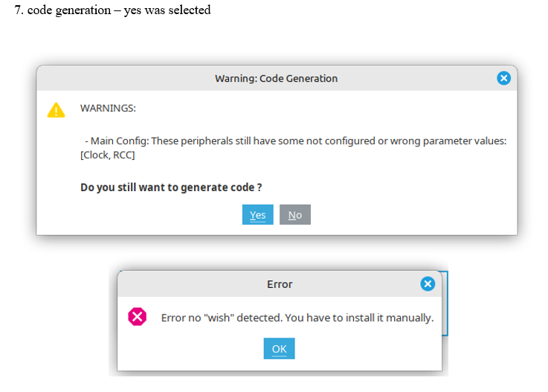548x392 pixels.
Task: Click the "WARNINGS:" label
Action: (x=108, y=108)
